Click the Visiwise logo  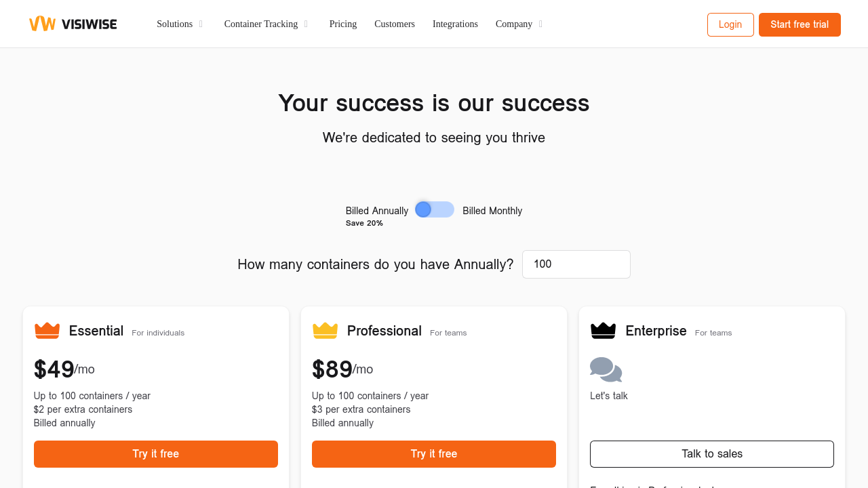(x=73, y=24)
